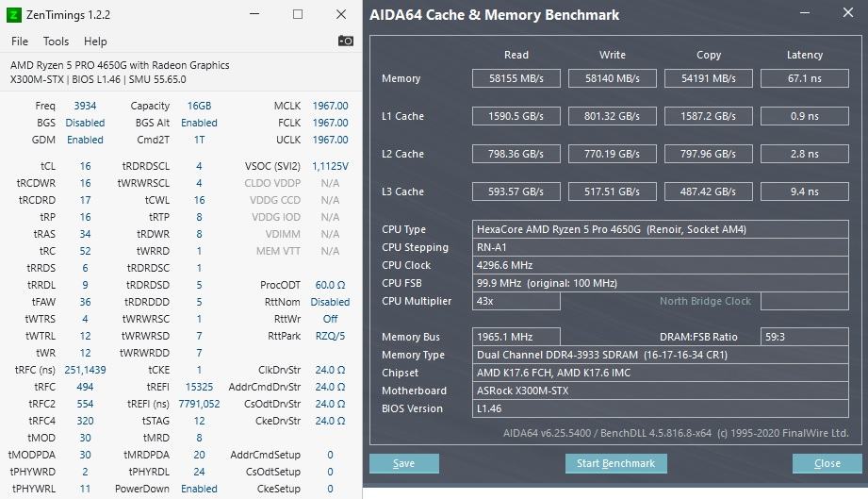Click the PowerDown value Enabled
This screenshot has width=868, height=499.
(x=199, y=489)
